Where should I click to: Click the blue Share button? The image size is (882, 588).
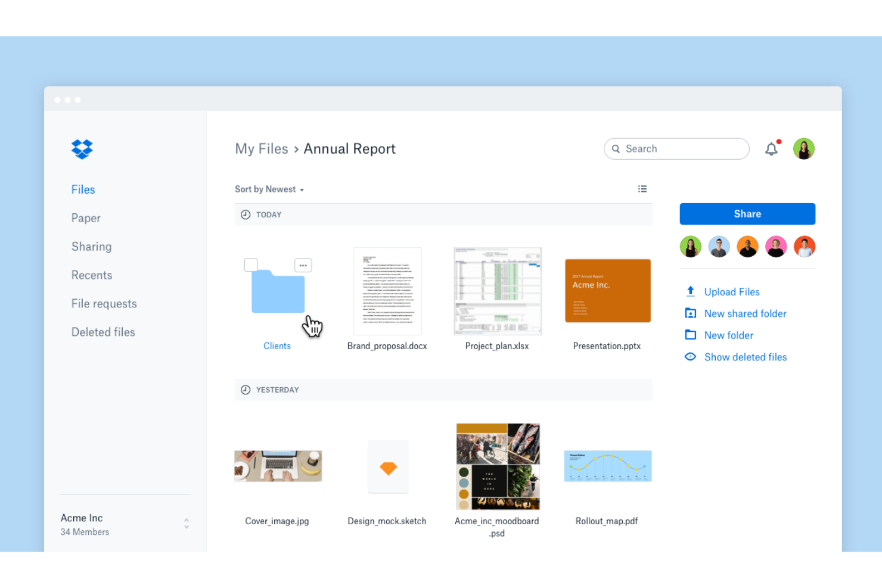[747, 213]
